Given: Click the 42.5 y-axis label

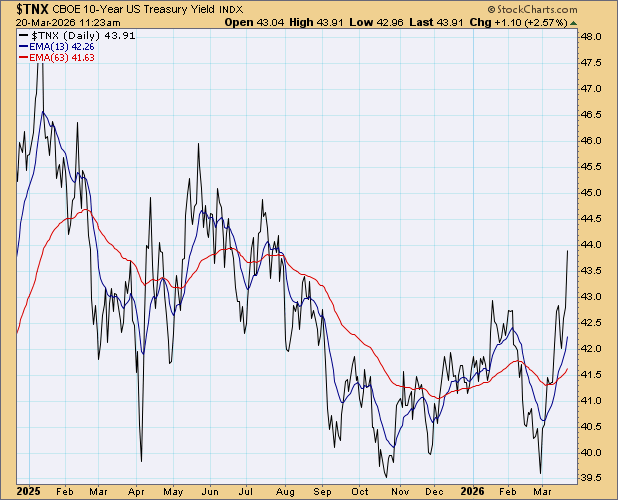Looking at the screenshot, I should [x=592, y=323].
